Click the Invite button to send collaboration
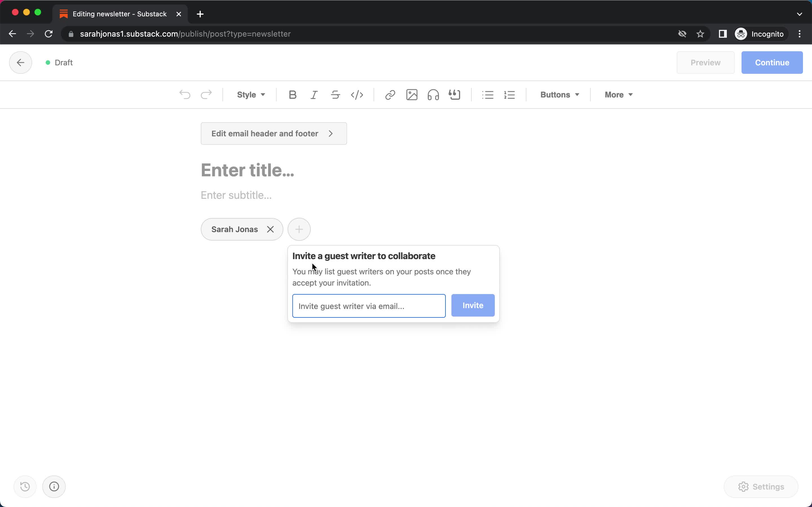812x507 pixels. [473, 305]
